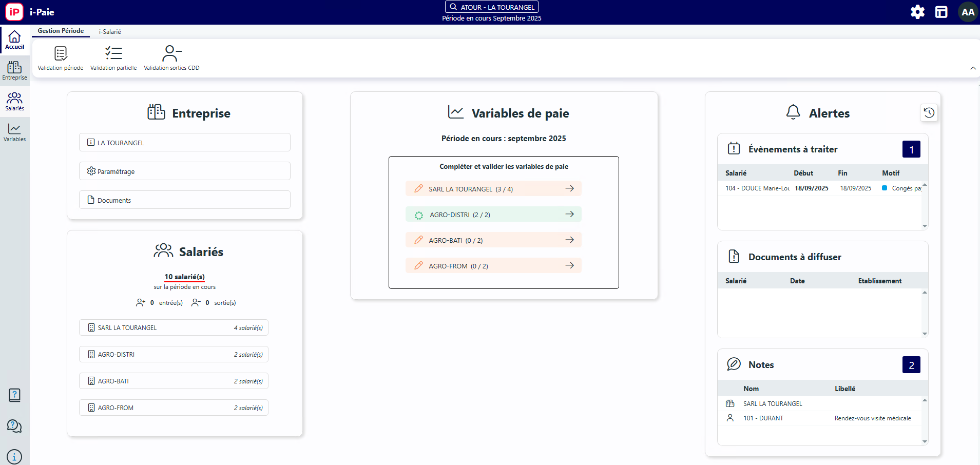
Task: Open the Paramétrage button
Action: pyautogui.click(x=185, y=171)
